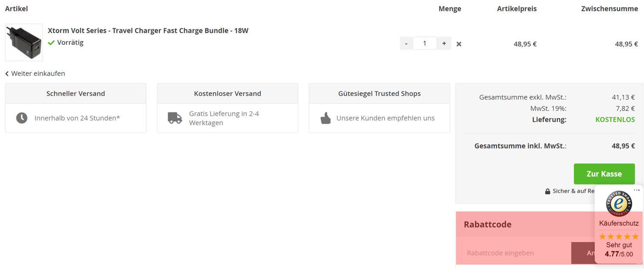Image resolution: width=644 pixels, height=269 pixels.
Task: Click the Zwischensumme column header
Action: coord(610,9)
